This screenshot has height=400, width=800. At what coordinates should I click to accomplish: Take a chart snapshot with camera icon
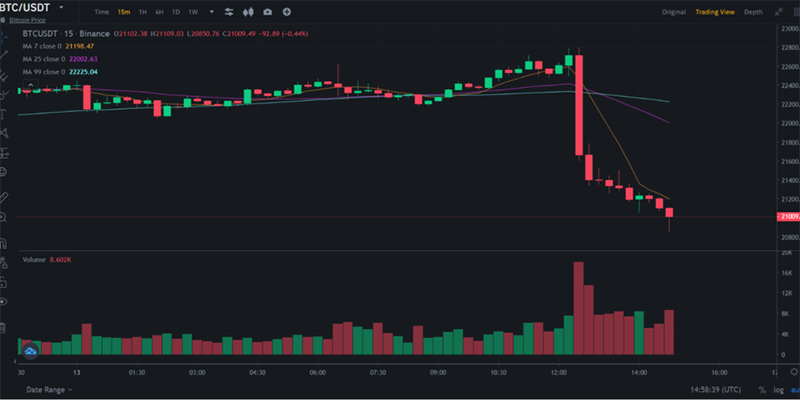267,12
